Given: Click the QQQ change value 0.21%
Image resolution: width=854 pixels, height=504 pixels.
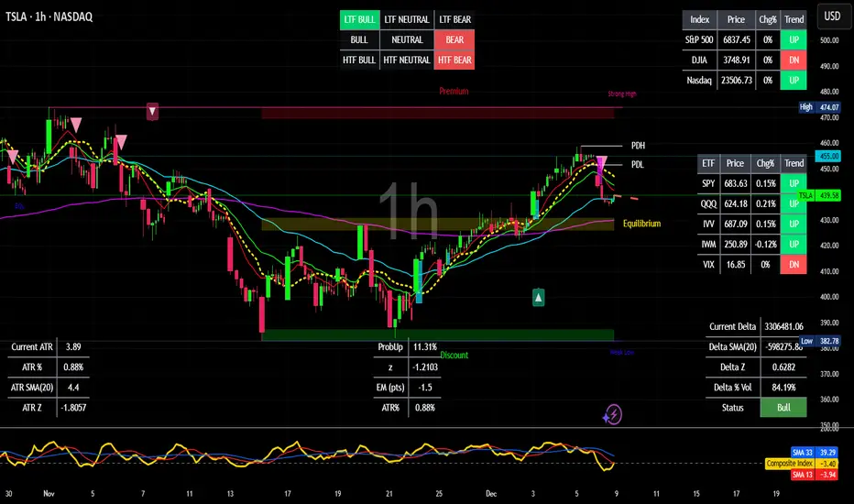Looking at the screenshot, I should (766, 203).
